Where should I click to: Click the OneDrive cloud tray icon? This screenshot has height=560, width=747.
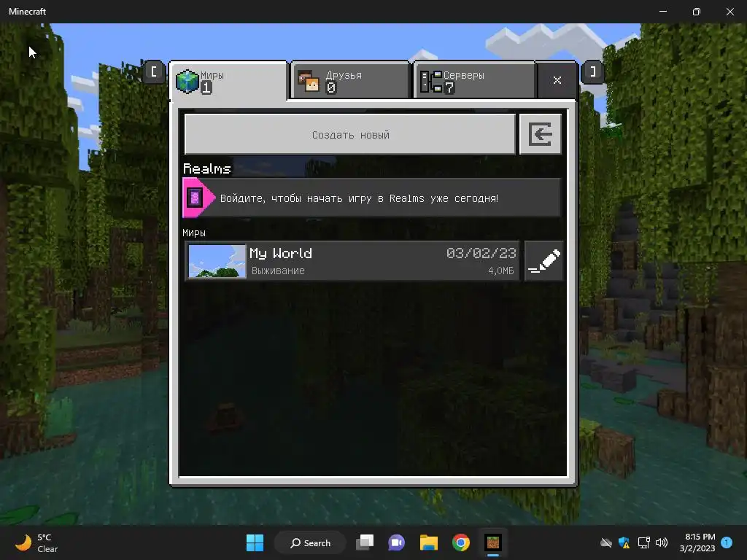pos(606,542)
